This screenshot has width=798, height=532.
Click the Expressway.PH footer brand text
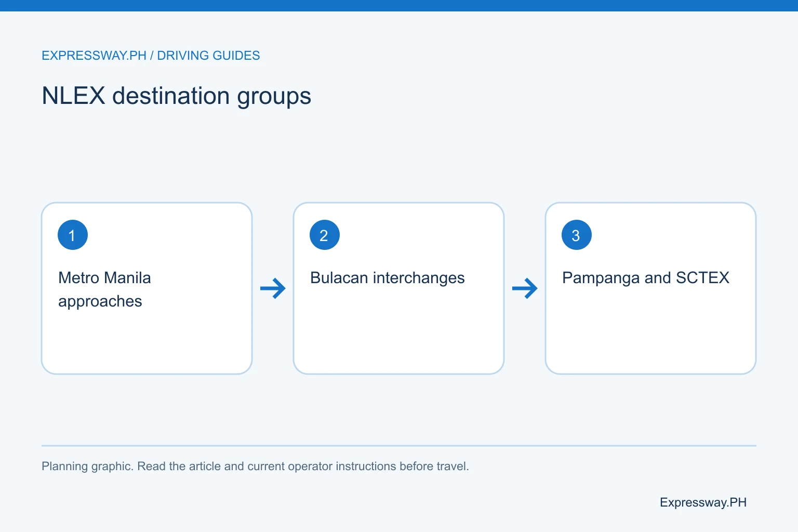pyautogui.click(x=703, y=502)
